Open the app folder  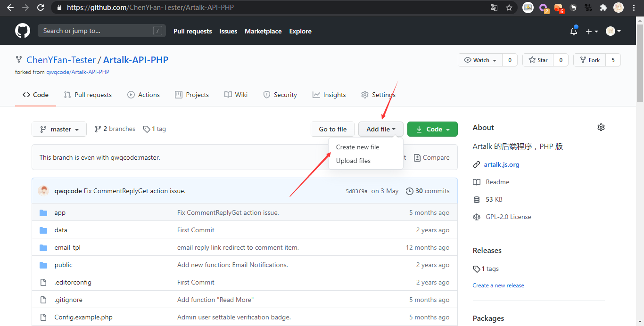pos(60,212)
